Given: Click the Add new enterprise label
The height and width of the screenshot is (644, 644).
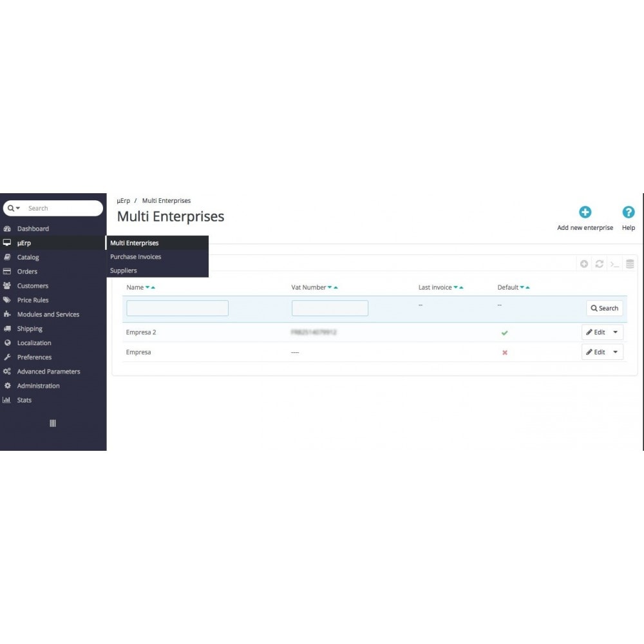Looking at the screenshot, I should [x=585, y=227].
